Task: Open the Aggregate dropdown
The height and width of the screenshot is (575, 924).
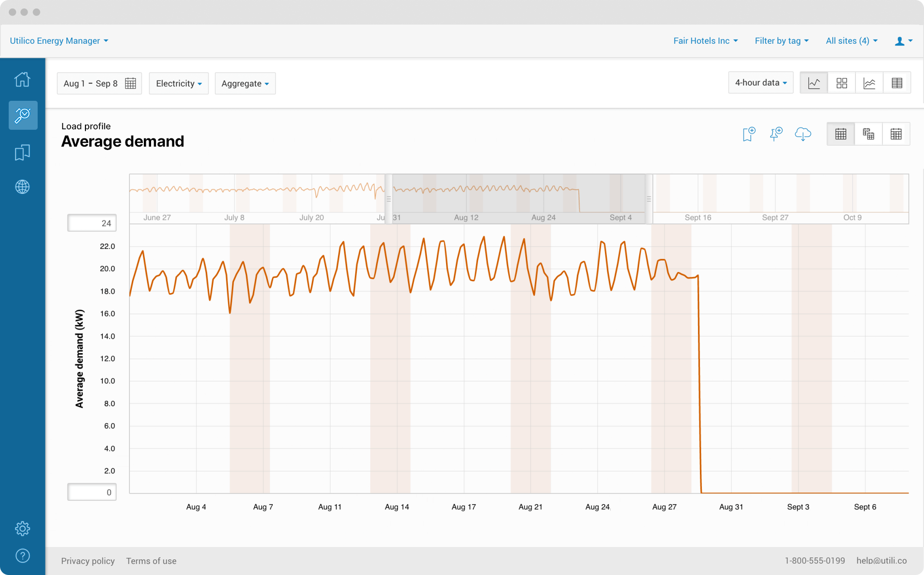Action: coord(245,83)
